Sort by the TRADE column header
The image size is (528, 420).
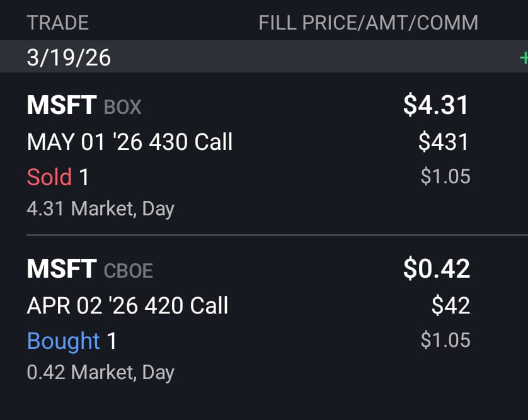[x=58, y=23]
